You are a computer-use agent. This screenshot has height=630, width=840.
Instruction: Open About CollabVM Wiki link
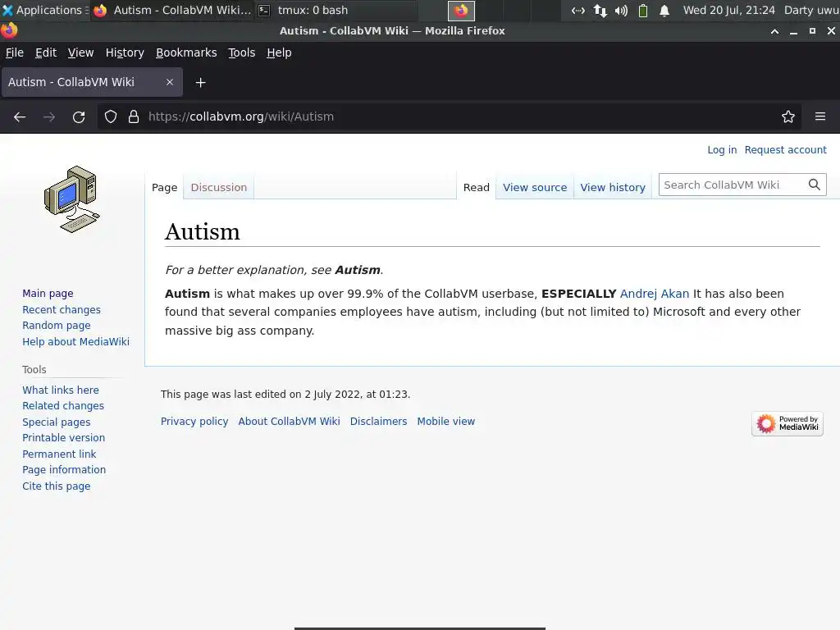(289, 421)
